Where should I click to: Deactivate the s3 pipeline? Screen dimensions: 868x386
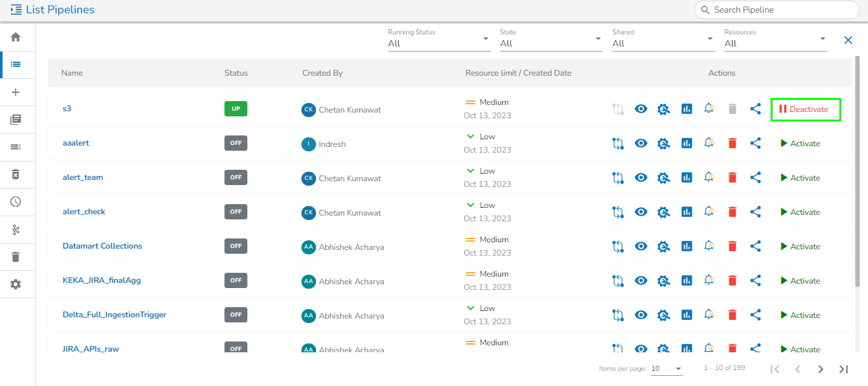[x=805, y=109]
